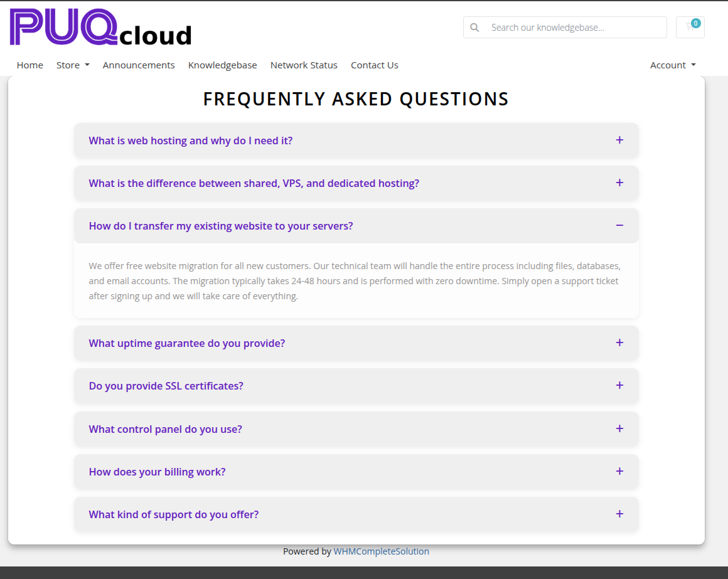The width and height of the screenshot is (728, 579).
Task: Click plus icon for web hosting question
Action: [619, 140]
